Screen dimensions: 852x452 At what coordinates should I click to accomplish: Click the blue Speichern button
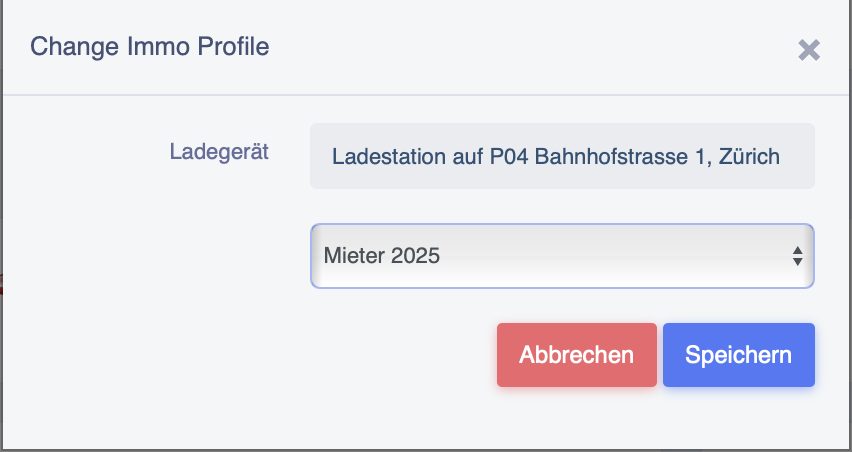(x=738, y=355)
